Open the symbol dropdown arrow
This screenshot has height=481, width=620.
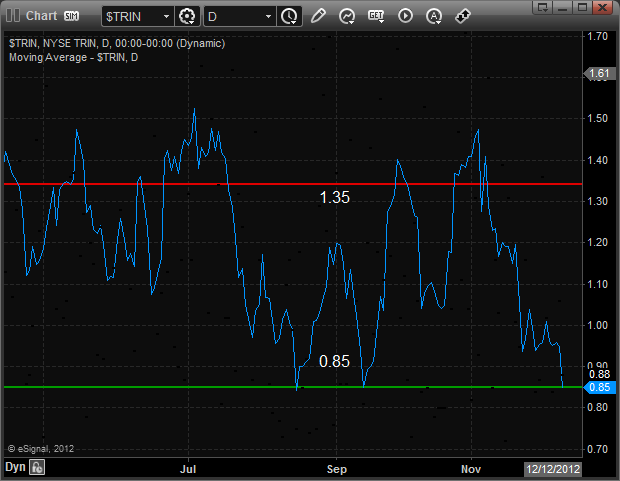(x=166, y=17)
